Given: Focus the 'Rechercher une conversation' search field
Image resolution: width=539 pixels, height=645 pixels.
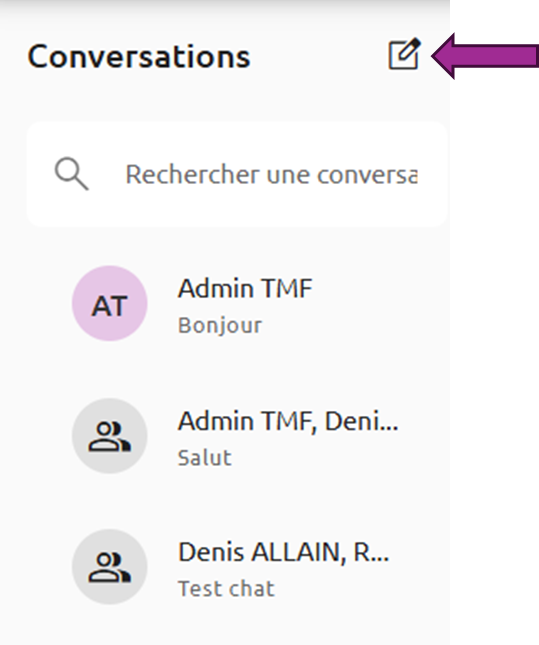Looking at the screenshot, I should click(x=272, y=174).
